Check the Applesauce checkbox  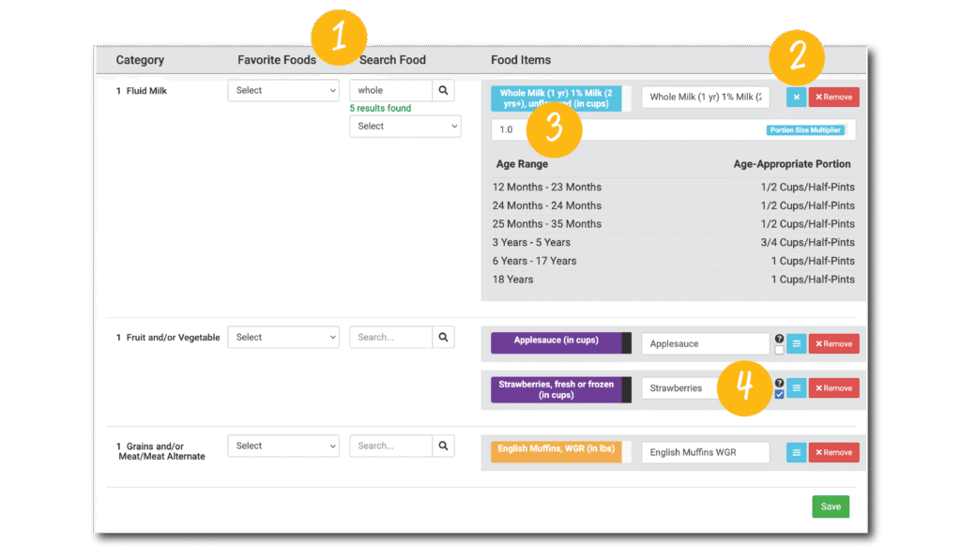779,350
